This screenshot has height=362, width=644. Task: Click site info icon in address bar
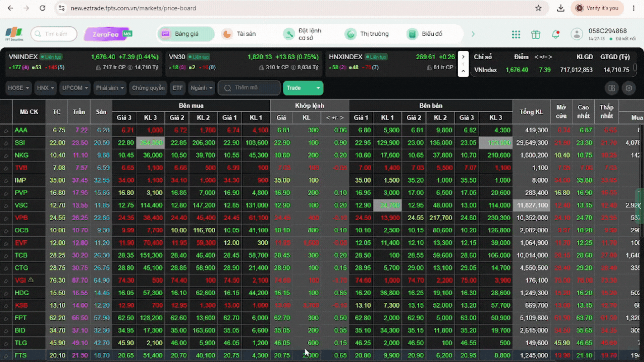click(62, 8)
